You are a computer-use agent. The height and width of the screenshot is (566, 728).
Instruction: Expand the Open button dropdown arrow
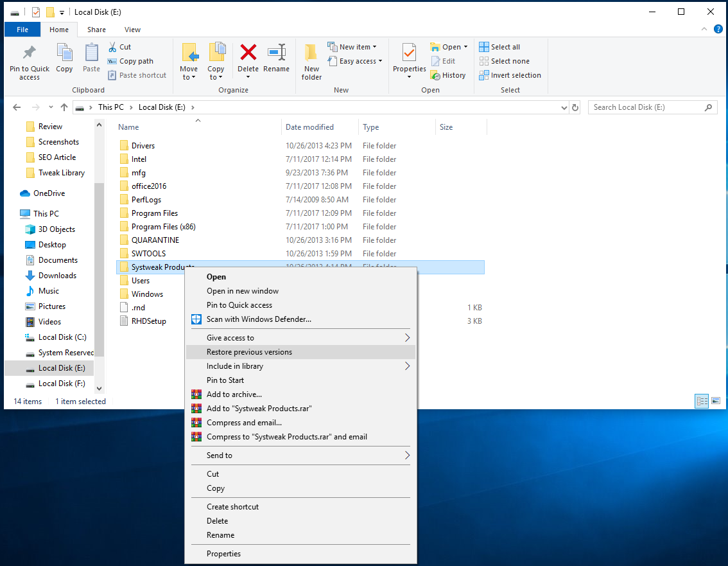point(465,47)
